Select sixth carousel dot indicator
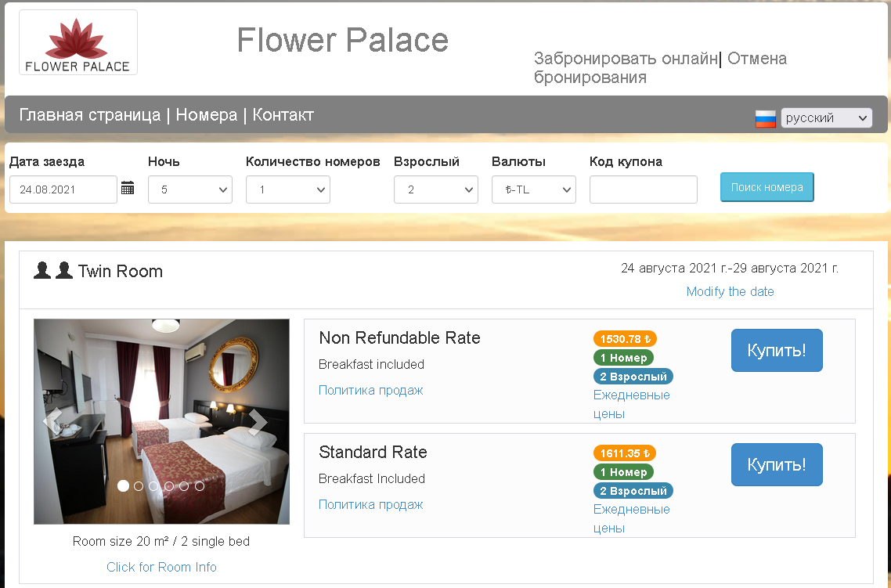The width and height of the screenshot is (891, 588). 200,485
